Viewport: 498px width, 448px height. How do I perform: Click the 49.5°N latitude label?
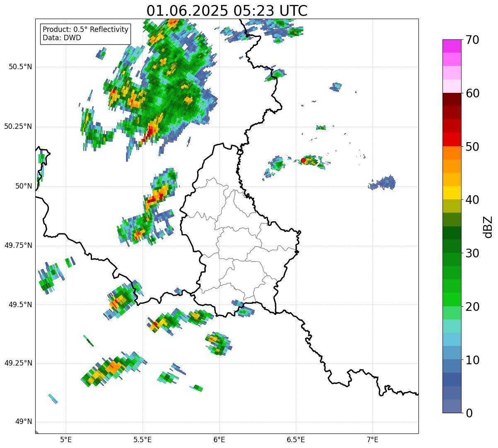[20, 305]
